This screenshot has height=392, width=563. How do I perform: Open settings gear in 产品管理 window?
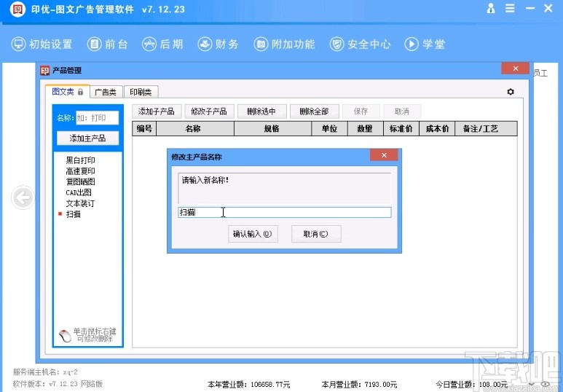511,92
